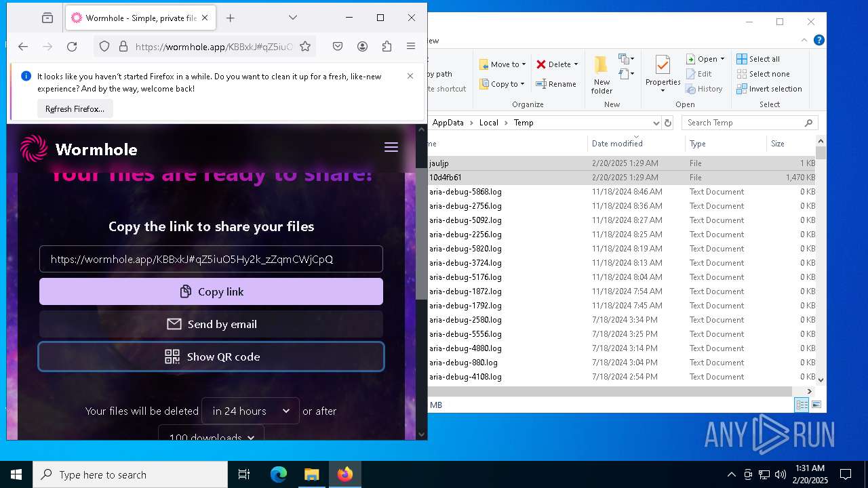The height and width of the screenshot is (488, 868).
Task: Open Firefox application menu
Action: tap(411, 46)
